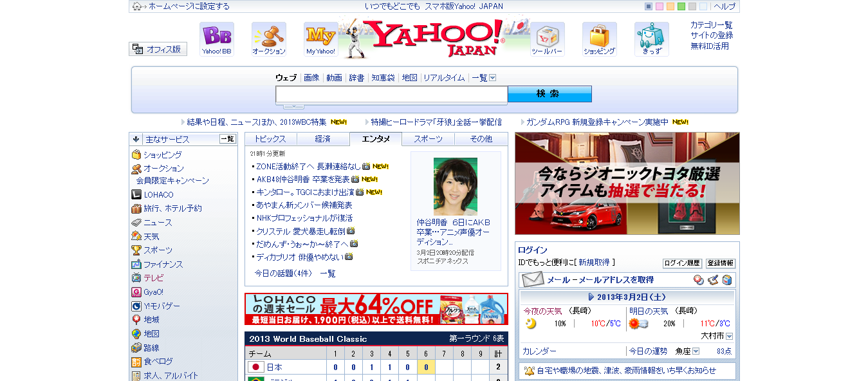This screenshot has height=381, width=868.
Task: Expand the date 2013年3月2日 triangle
Action: coord(591,297)
